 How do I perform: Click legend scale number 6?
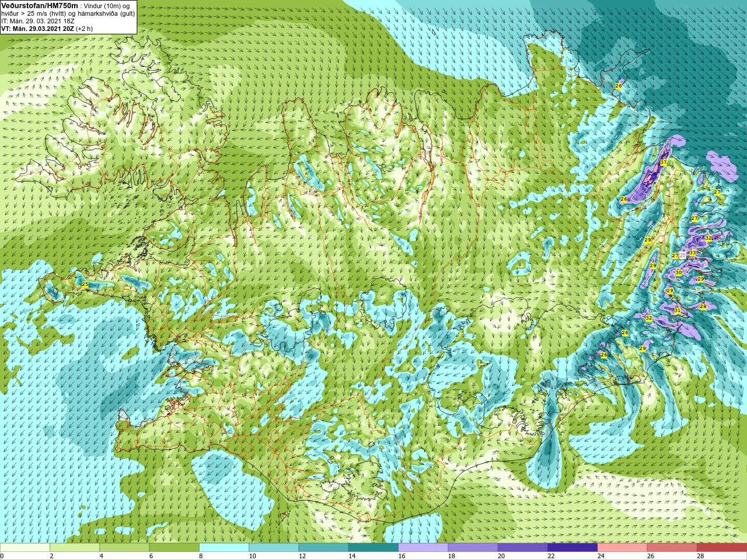(x=151, y=556)
